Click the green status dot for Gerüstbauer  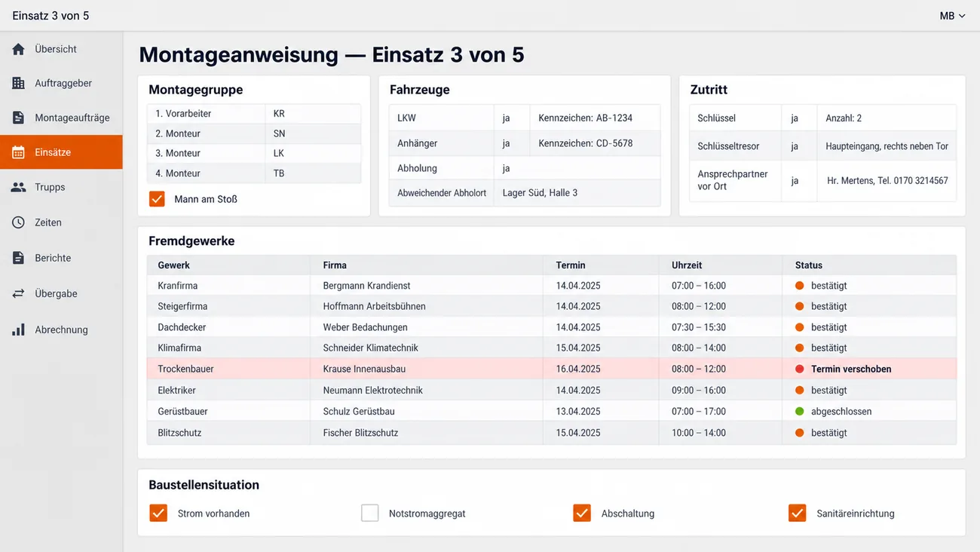click(x=800, y=412)
